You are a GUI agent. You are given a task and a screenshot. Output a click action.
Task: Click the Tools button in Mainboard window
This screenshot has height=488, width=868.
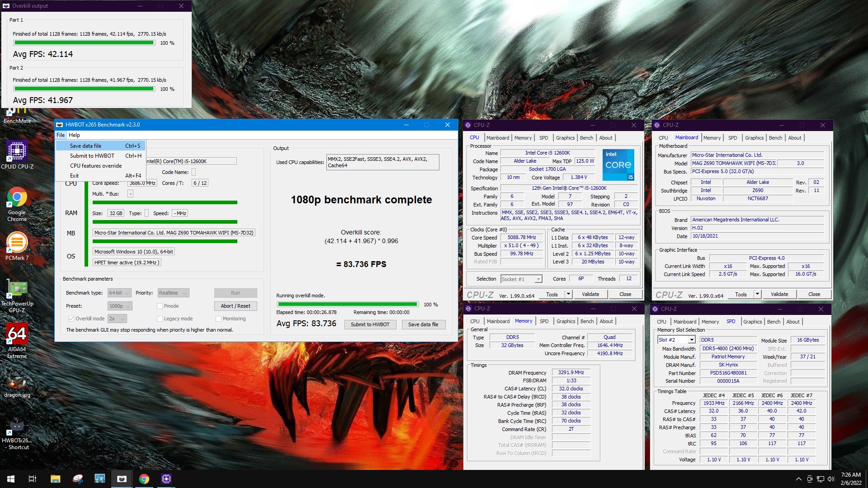(741, 294)
